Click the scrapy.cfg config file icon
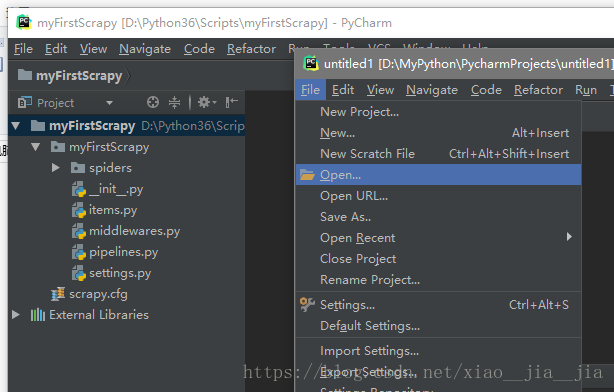Viewport: 614px width, 392px height. [x=58, y=294]
